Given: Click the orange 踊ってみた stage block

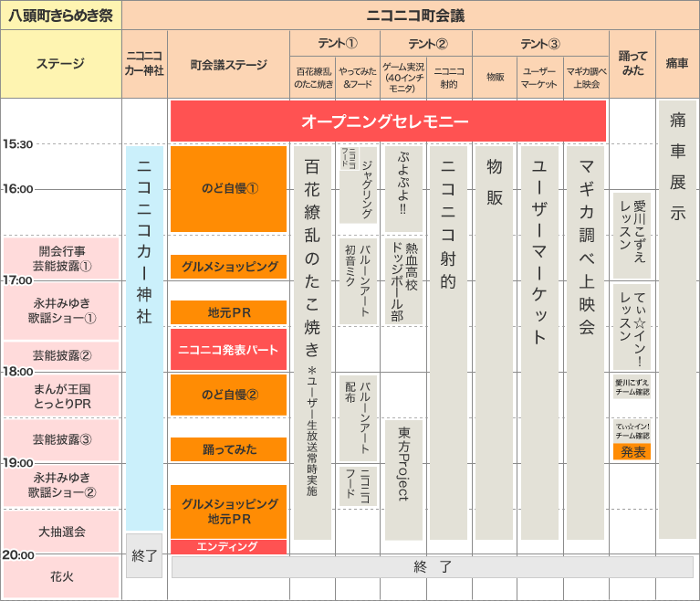Looking at the screenshot, I should point(228,449).
